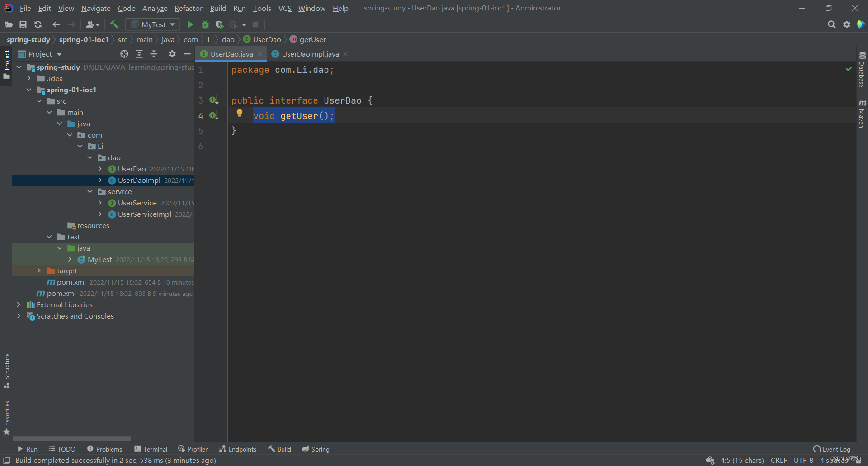Click the Stop square icon
The width and height of the screenshot is (868, 466).
click(255, 24)
